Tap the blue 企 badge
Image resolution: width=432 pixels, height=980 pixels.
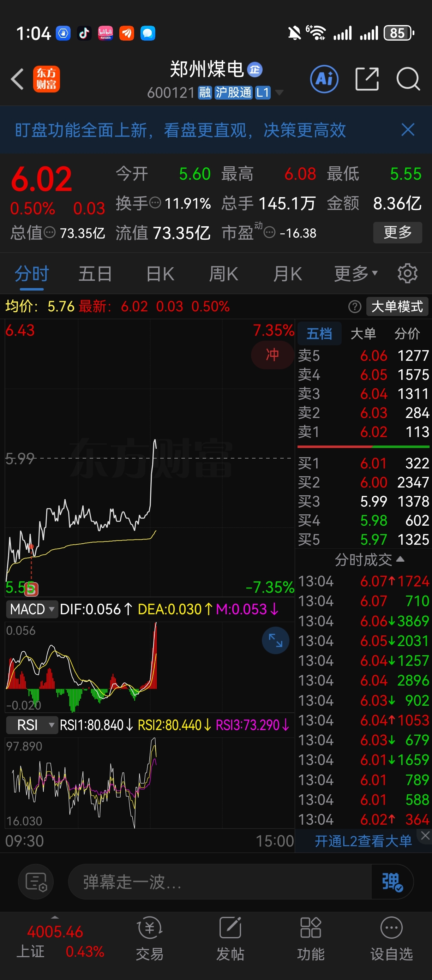(254, 70)
